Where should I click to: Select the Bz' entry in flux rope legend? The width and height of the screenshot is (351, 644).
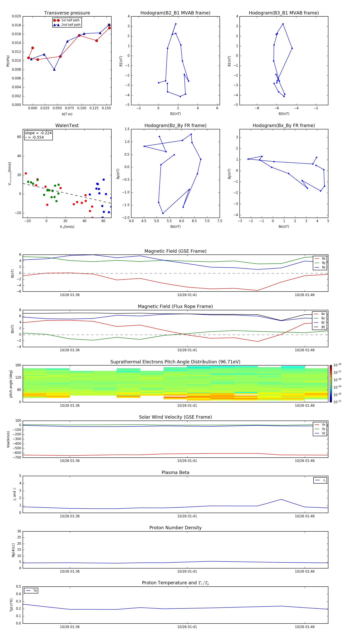click(x=320, y=323)
